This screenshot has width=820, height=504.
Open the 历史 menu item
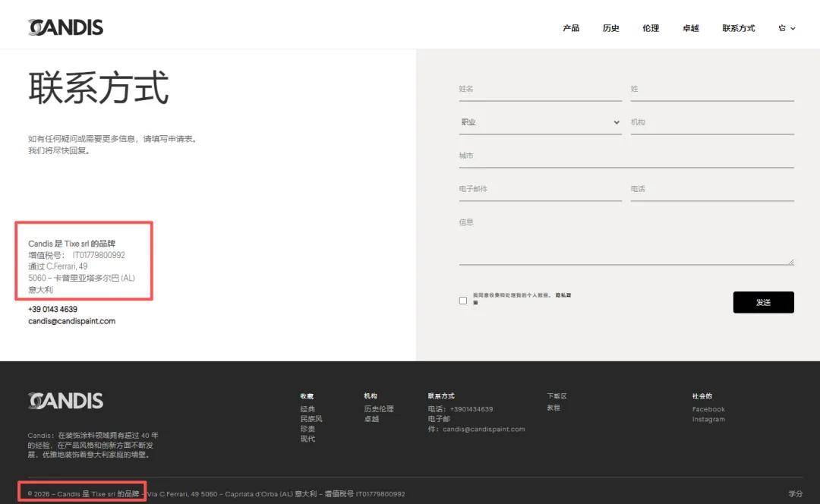[x=610, y=28]
